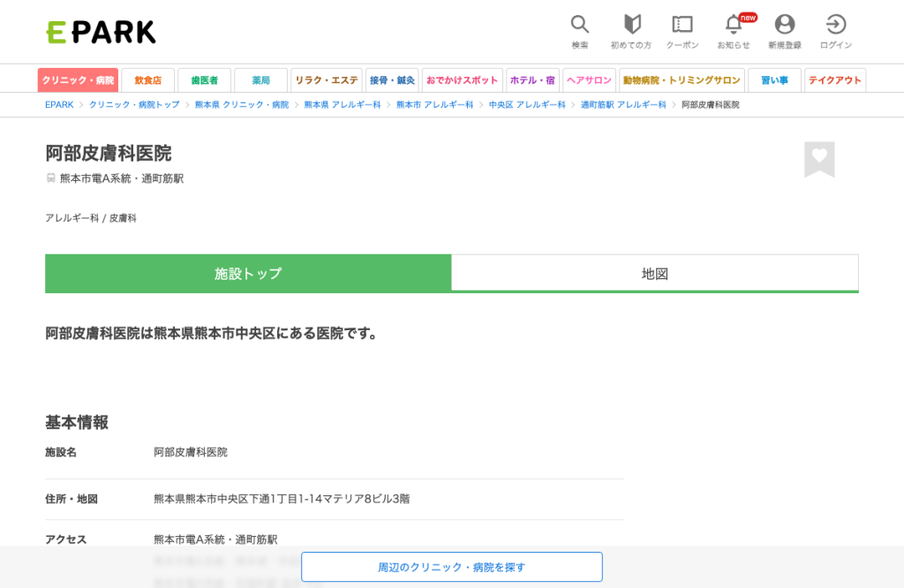Click the 施設名 row label

coord(61,453)
